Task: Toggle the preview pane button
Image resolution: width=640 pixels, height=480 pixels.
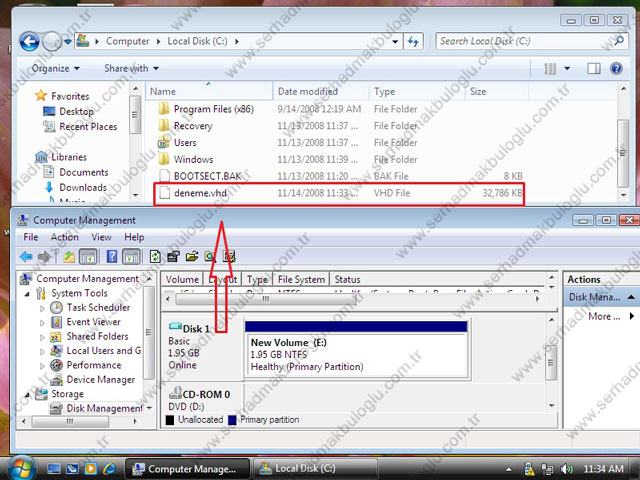Action: (x=594, y=69)
